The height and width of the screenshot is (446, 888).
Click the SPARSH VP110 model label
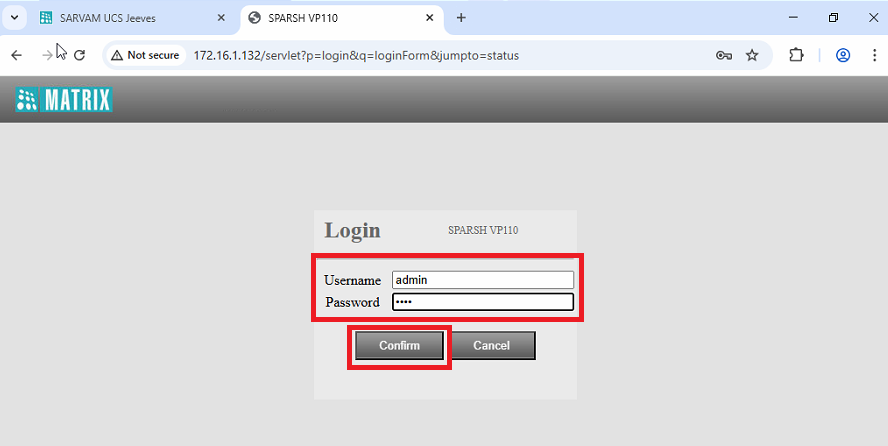click(483, 230)
